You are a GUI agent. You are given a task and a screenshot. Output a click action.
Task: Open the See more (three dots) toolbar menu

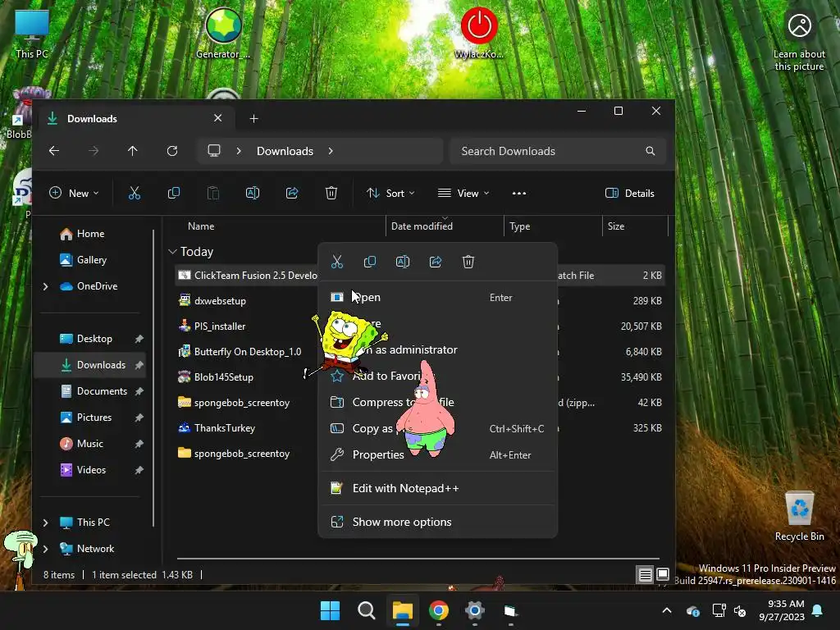(x=519, y=194)
